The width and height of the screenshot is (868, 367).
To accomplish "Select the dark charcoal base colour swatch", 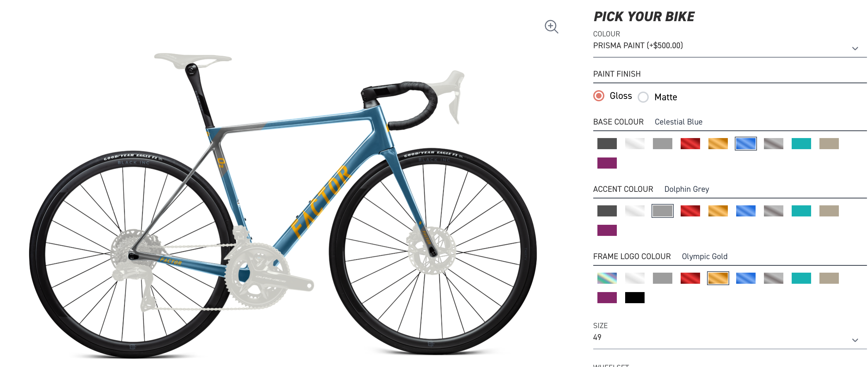I will point(607,144).
